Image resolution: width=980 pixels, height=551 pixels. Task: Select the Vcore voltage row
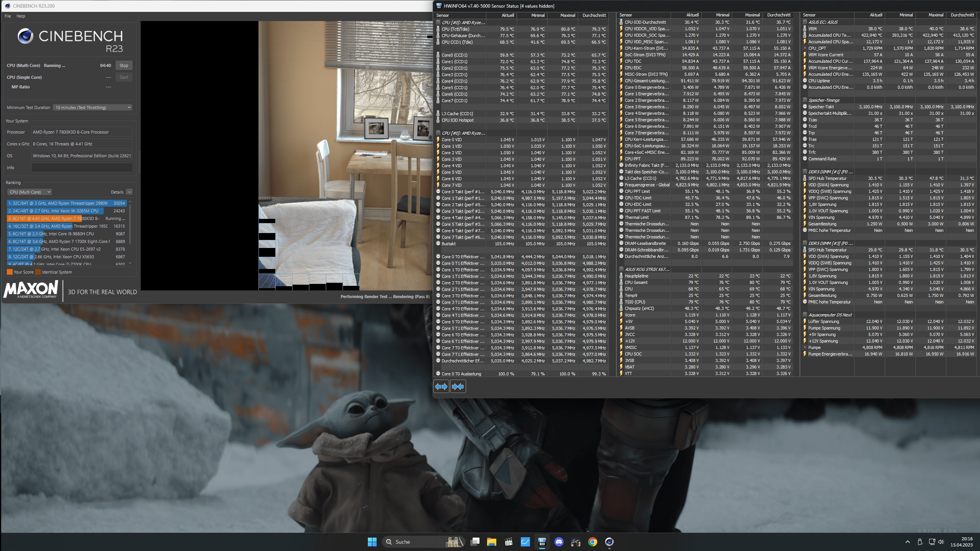[x=705, y=315]
